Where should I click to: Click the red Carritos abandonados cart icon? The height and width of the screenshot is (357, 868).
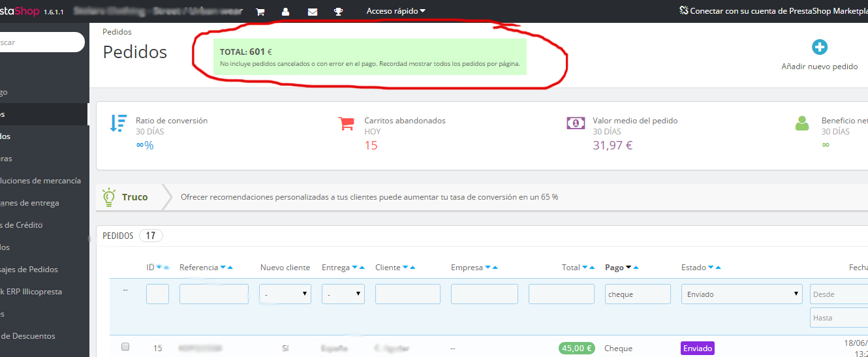(x=346, y=123)
